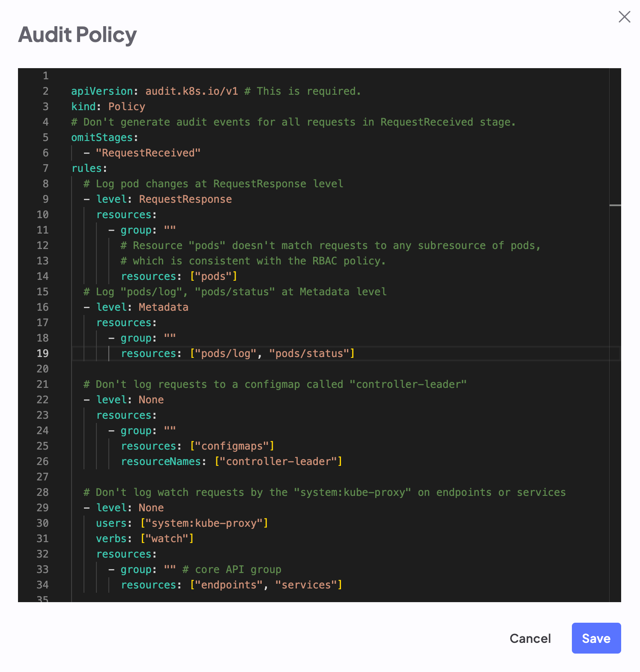
Task: Click the configmap 'controller-leader' comment on line 21
Action: tap(275, 384)
